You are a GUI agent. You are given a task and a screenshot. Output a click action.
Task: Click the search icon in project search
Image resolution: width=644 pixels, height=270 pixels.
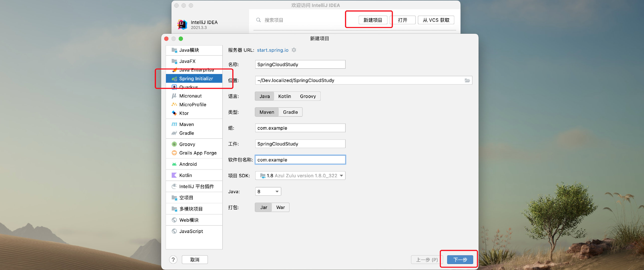tap(258, 20)
